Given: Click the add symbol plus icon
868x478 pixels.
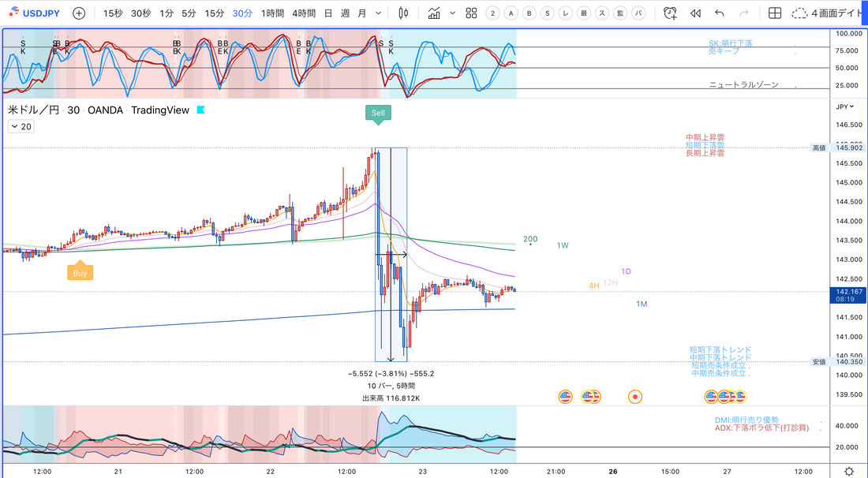Looking at the screenshot, I should [79, 13].
